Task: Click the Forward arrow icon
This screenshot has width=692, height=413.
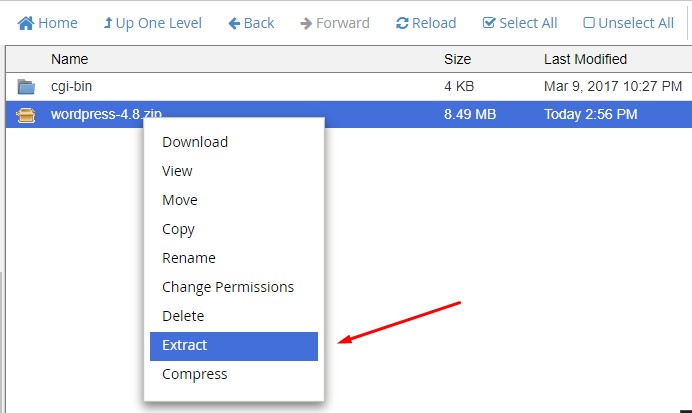Action: 306,23
